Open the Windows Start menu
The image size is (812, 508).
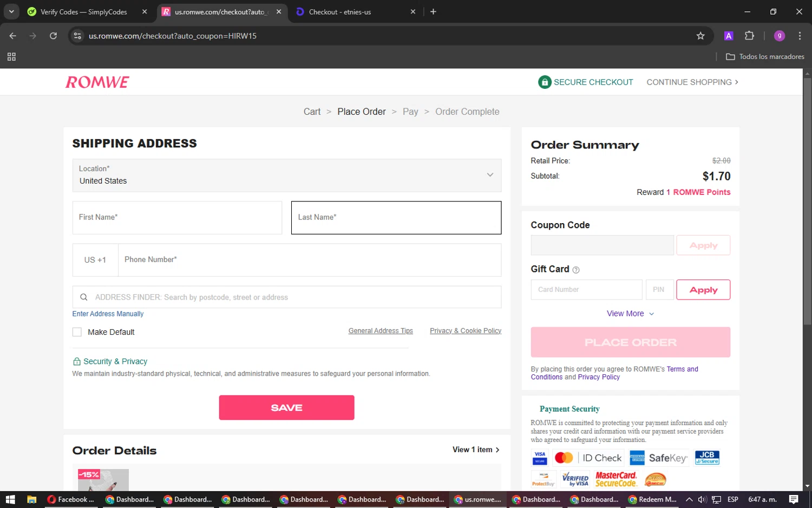[x=10, y=499]
